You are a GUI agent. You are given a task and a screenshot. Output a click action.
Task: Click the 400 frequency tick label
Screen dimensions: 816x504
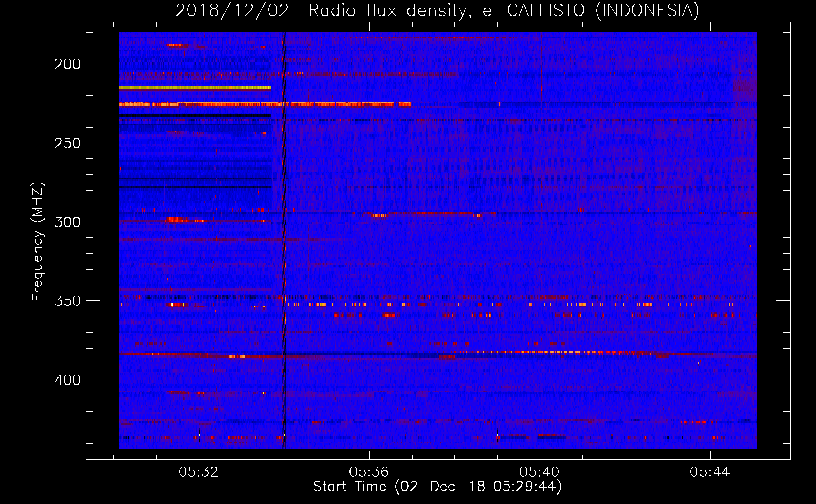tap(68, 380)
